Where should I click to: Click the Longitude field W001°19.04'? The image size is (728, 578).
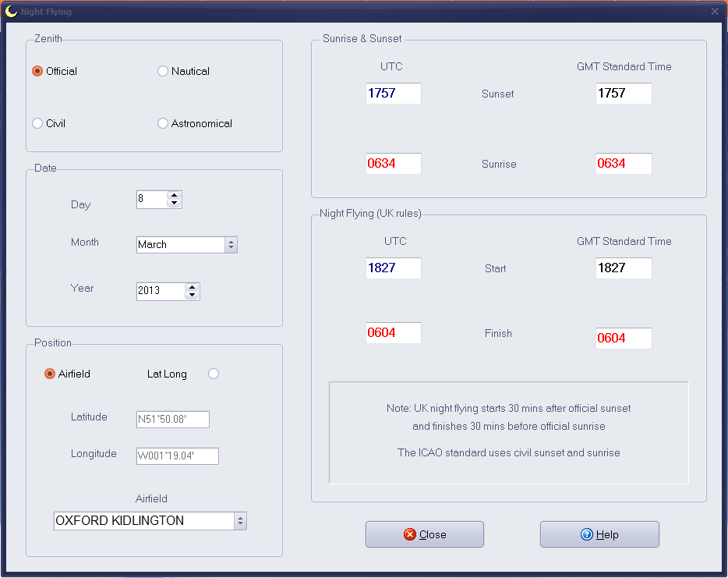pos(178,456)
